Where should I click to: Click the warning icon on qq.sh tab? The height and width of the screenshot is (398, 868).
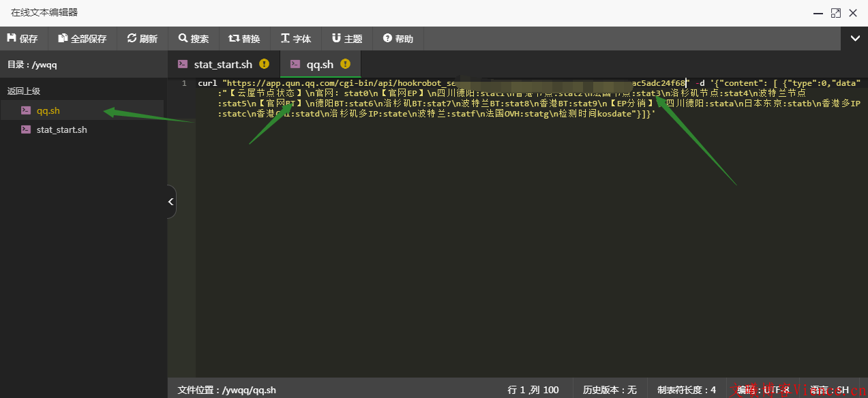click(345, 63)
